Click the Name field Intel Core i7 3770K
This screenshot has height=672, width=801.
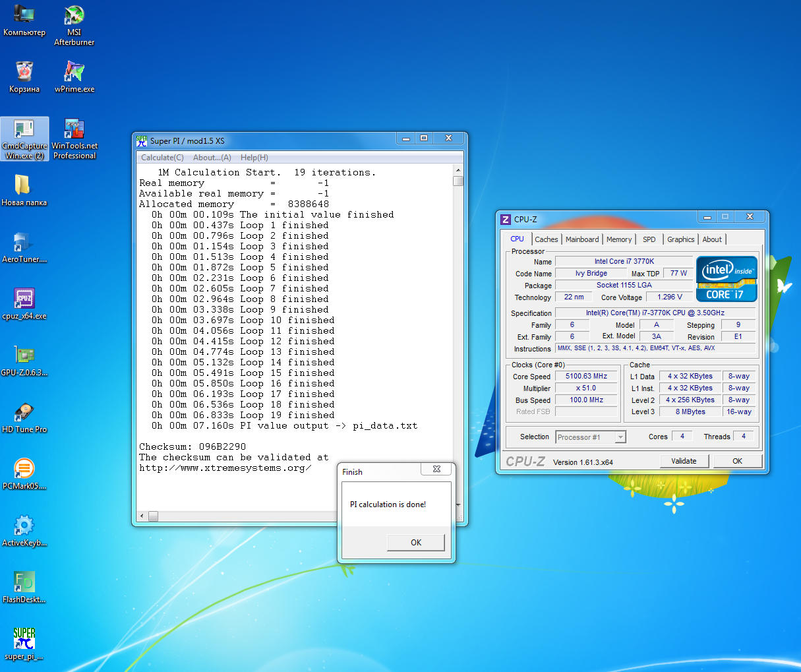pyautogui.click(x=624, y=262)
